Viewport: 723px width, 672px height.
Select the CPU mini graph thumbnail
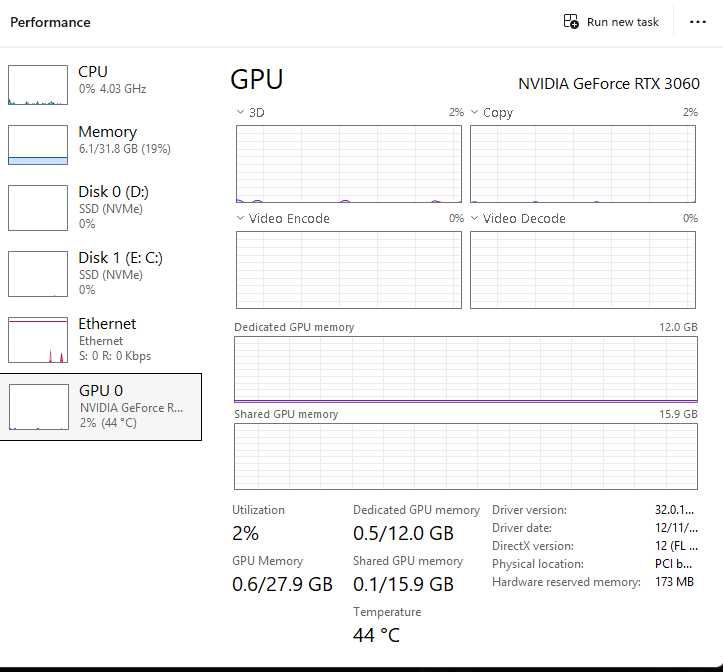pyautogui.click(x=38, y=85)
